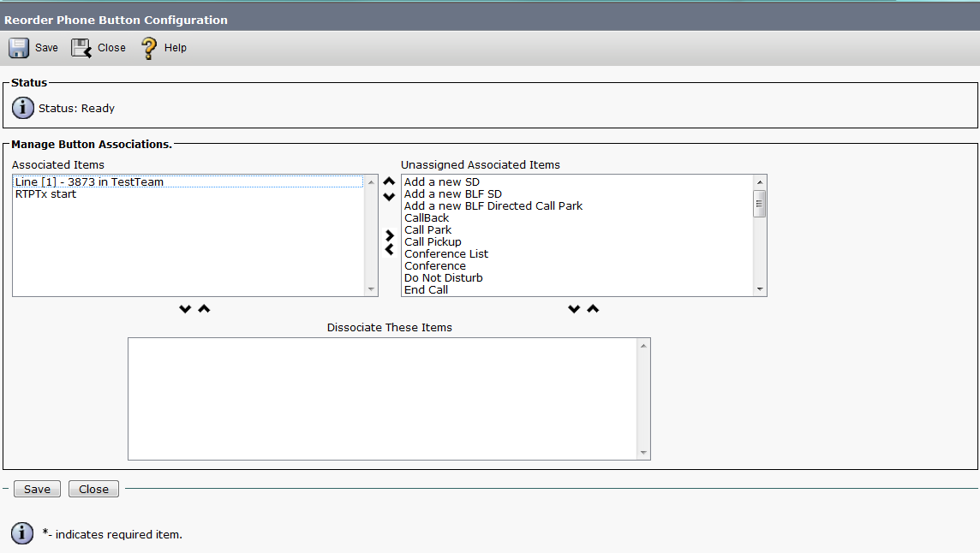This screenshot has height=553, width=980.
Task: Move unassigned item down to Dissociate list
Action: [x=574, y=309]
